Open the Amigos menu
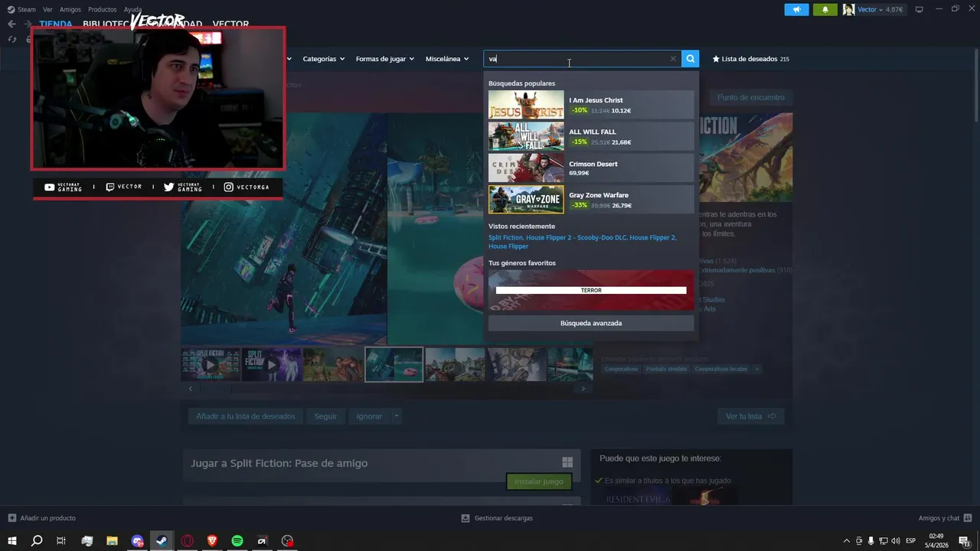 click(70, 10)
